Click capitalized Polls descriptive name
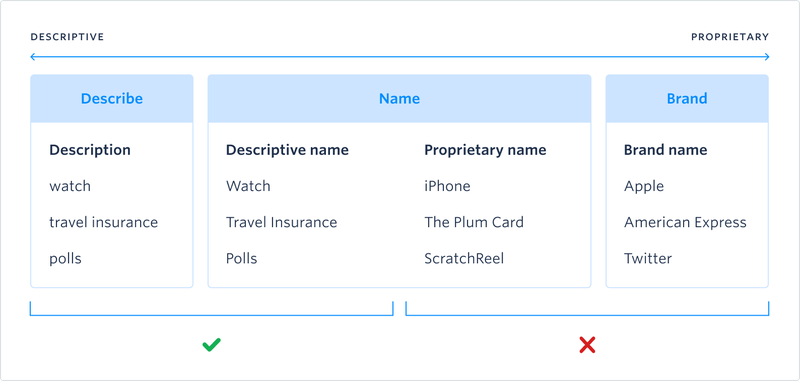The width and height of the screenshot is (800, 381). (x=241, y=259)
